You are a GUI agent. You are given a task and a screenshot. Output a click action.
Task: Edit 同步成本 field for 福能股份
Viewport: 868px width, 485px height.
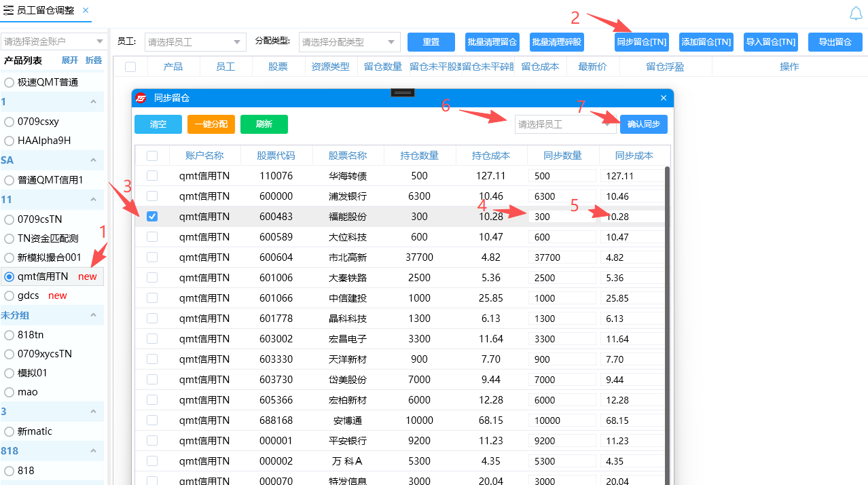click(632, 217)
